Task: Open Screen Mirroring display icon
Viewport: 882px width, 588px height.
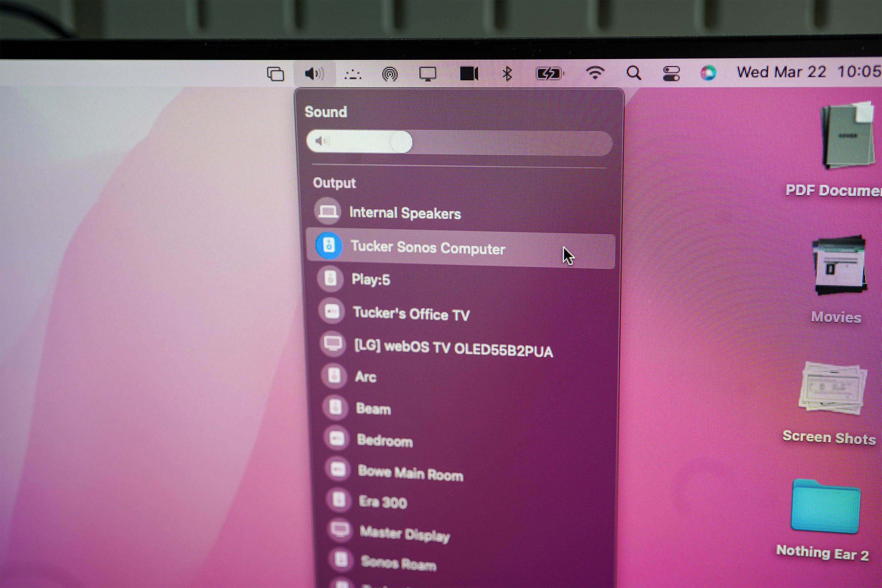Action: (427, 74)
